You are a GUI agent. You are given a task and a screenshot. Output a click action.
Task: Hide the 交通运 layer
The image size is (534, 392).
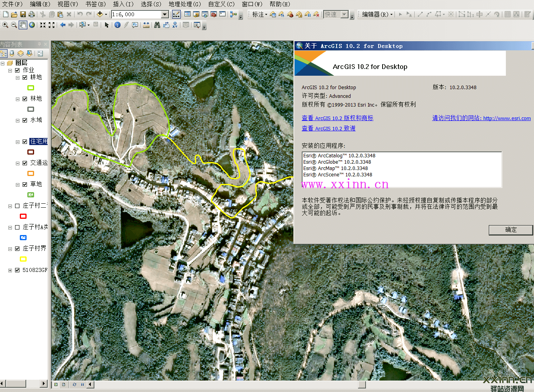click(x=25, y=163)
